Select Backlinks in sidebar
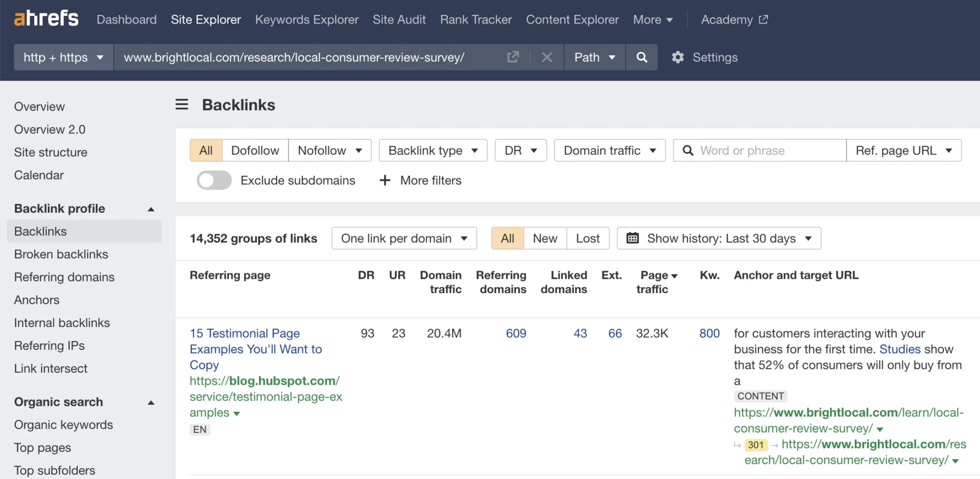Image resolution: width=980 pixels, height=479 pixels. click(84, 231)
